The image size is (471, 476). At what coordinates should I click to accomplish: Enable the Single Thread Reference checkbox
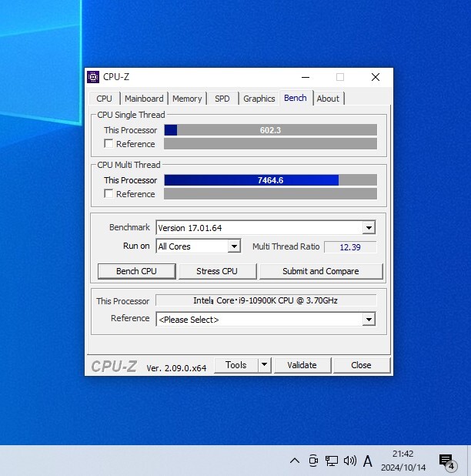[x=109, y=143]
